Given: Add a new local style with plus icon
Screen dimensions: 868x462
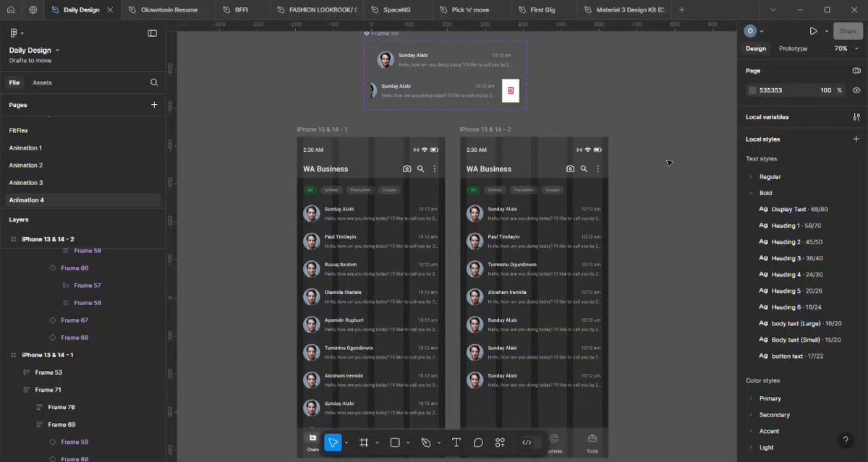Looking at the screenshot, I should tap(856, 139).
